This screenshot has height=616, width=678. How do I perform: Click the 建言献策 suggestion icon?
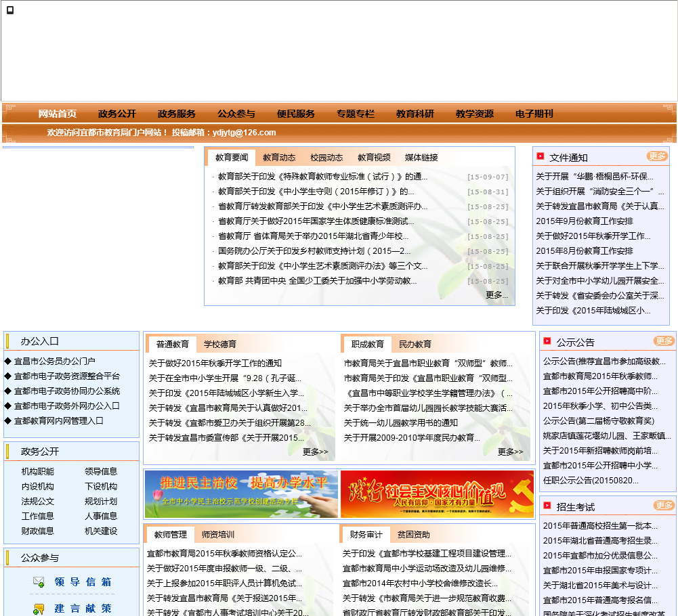(x=39, y=609)
